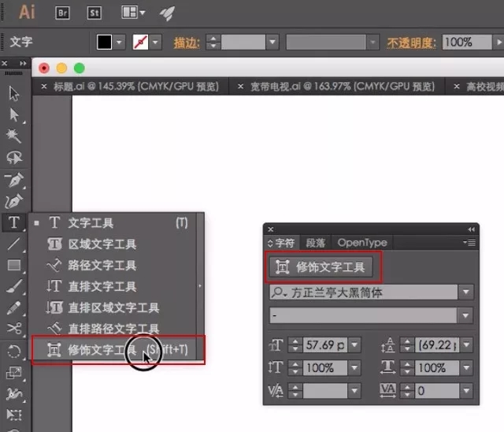Select the Pen tool
The width and height of the screenshot is (504, 432).
pyautogui.click(x=14, y=180)
